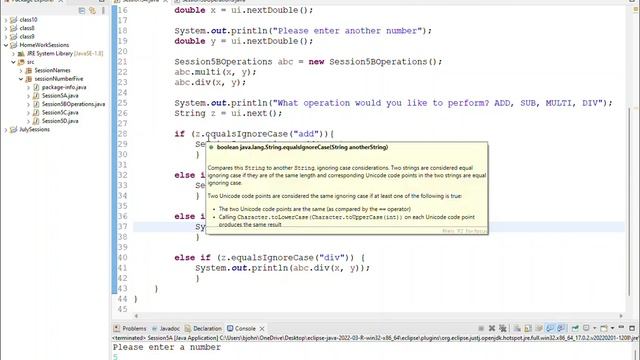Close the Console tab
This screenshot has width=640, height=360.
[x=262, y=328]
